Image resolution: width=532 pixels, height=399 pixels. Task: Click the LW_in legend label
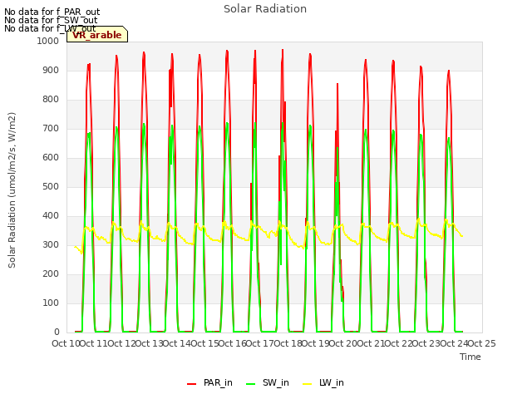[x=332, y=382]
